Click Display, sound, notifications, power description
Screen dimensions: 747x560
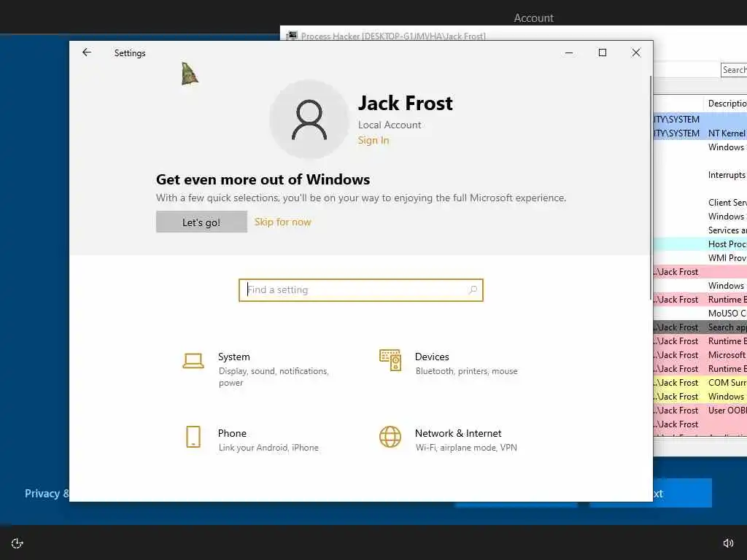pos(274,377)
